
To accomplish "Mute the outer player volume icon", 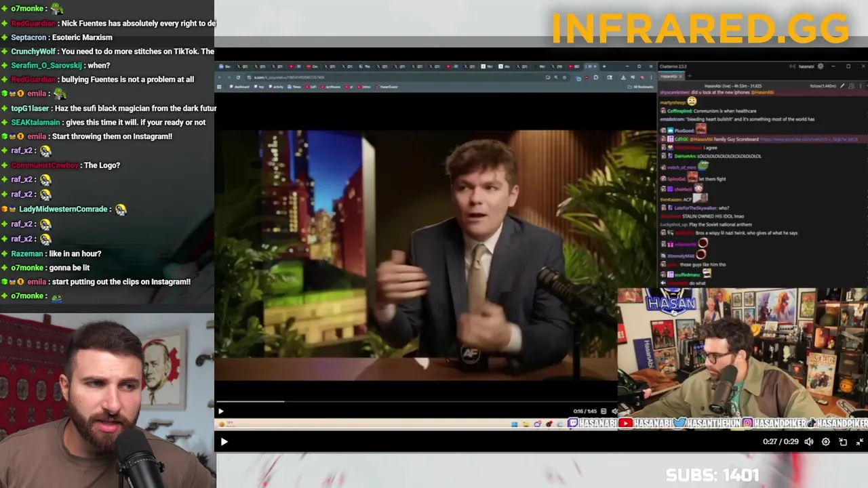I will tap(809, 442).
